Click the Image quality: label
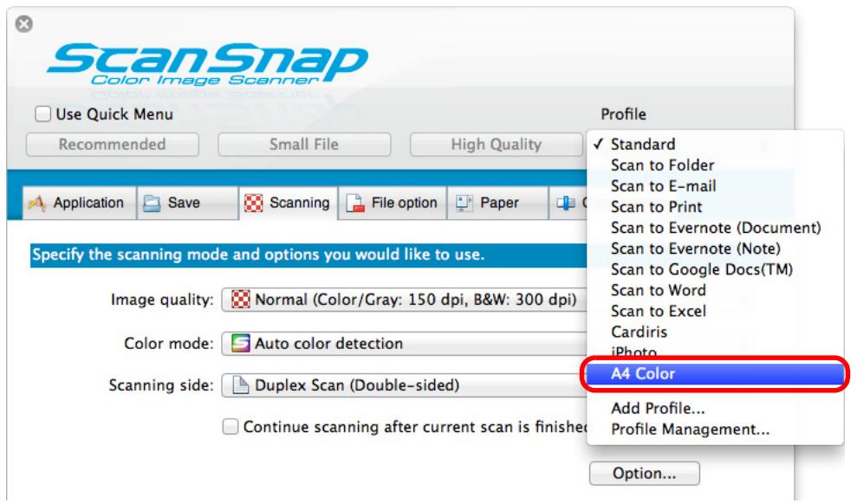Image resolution: width=857 pixels, height=504 pixels. pos(162,300)
